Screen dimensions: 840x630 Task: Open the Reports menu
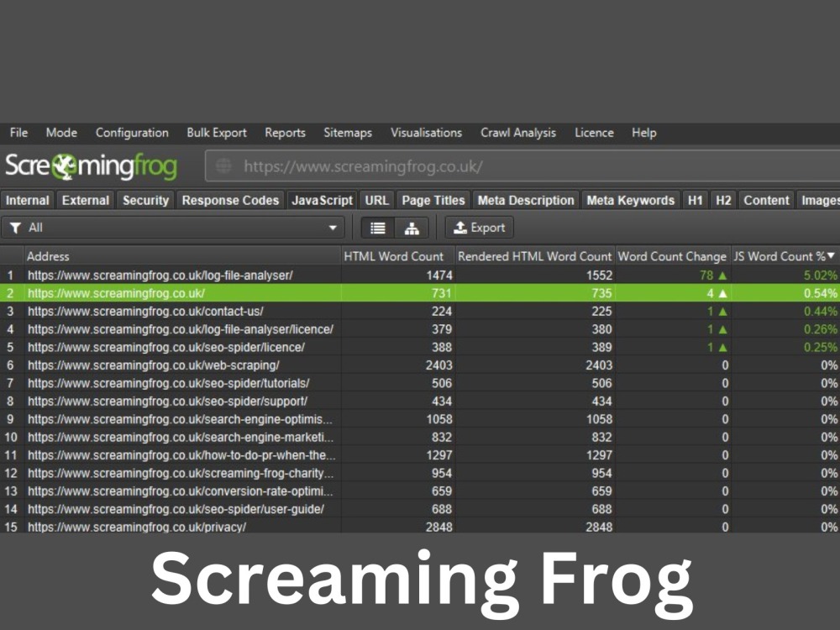pyautogui.click(x=285, y=133)
